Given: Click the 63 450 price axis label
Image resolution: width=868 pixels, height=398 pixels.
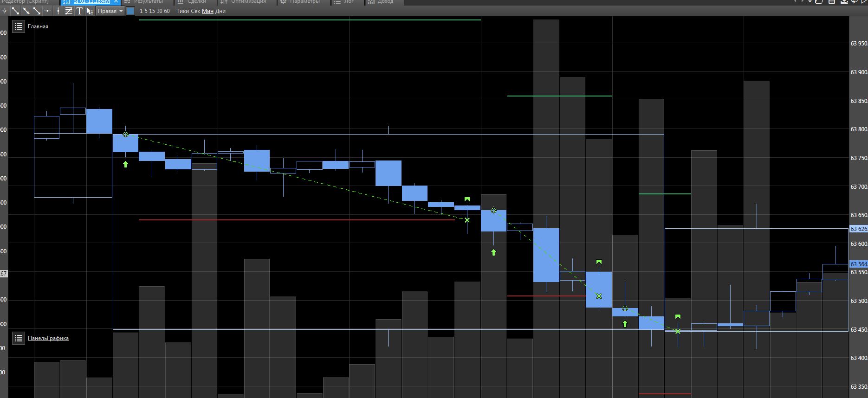Looking at the screenshot, I should tap(859, 330).
